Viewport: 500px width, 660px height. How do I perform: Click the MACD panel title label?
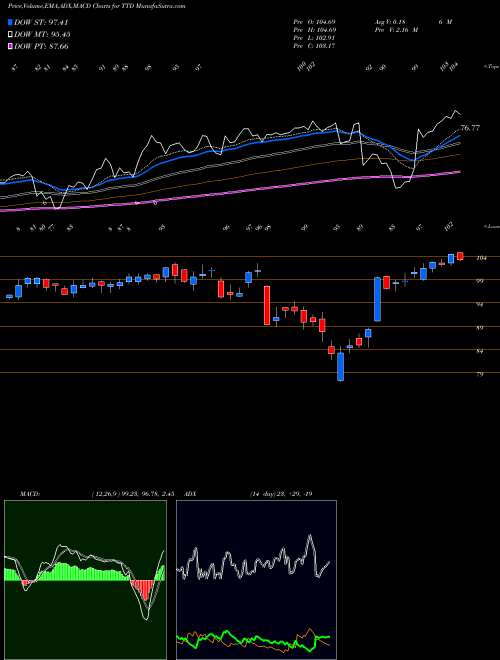pyautogui.click(x=30, y=494)
